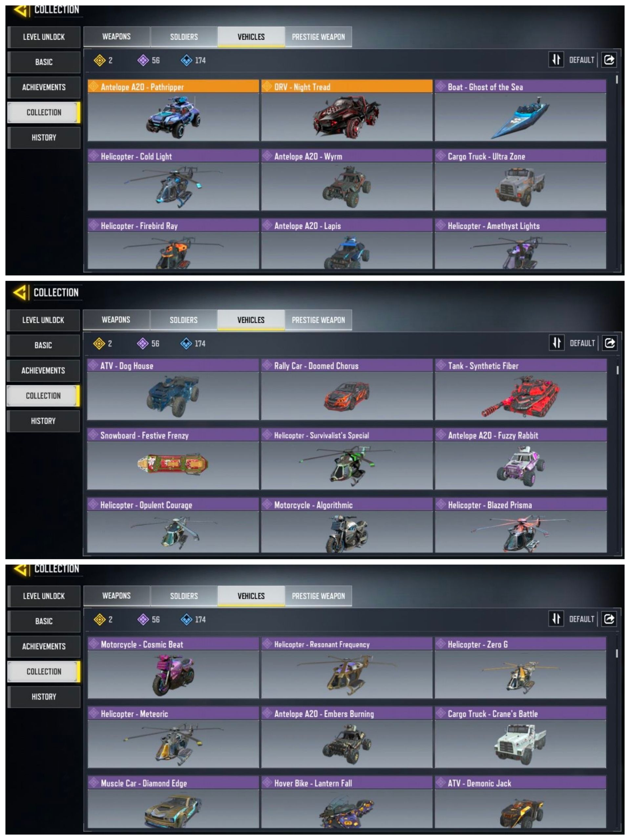The image size is (630, 840).
Task: Click the gold legendary rarity icon above Antelope A20 - Pathripper
Action: tap(99, 60)
